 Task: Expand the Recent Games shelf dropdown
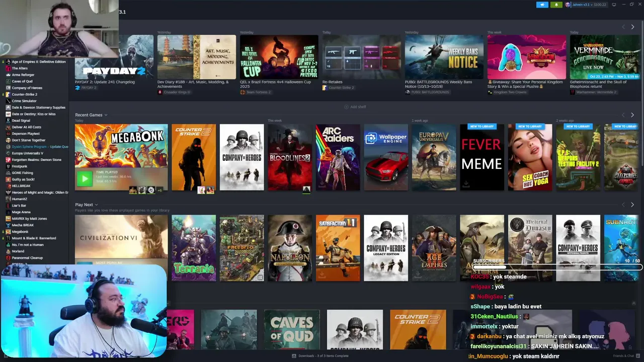(x=106, y=115)
